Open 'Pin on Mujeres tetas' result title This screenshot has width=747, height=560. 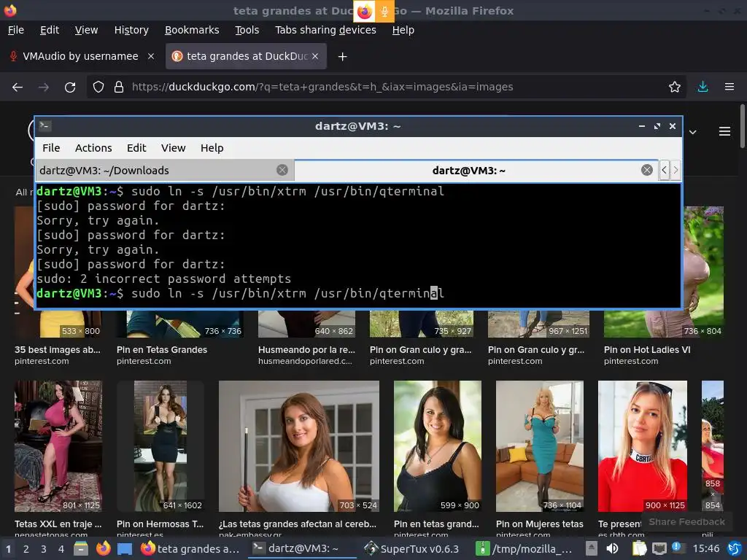[x=539, y=524]
